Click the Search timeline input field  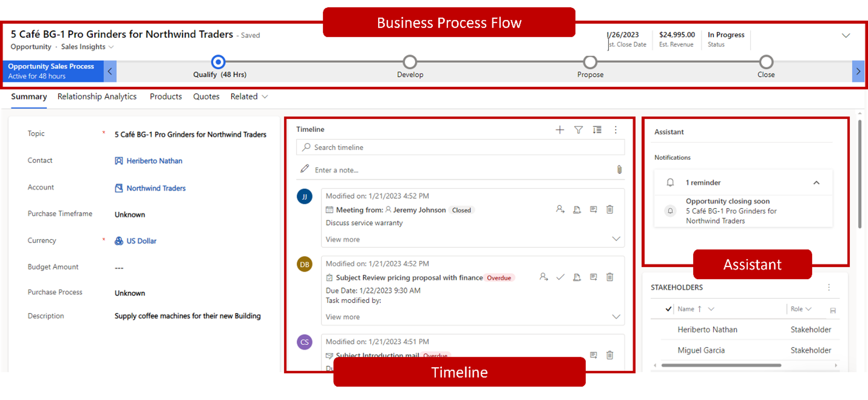pos(460,147)
